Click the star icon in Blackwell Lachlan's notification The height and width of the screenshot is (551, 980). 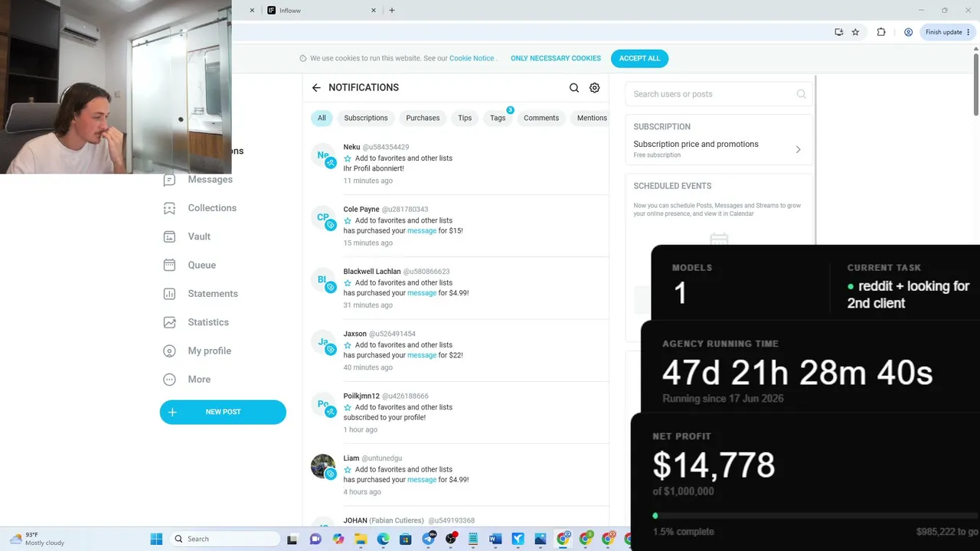point(348,282)
